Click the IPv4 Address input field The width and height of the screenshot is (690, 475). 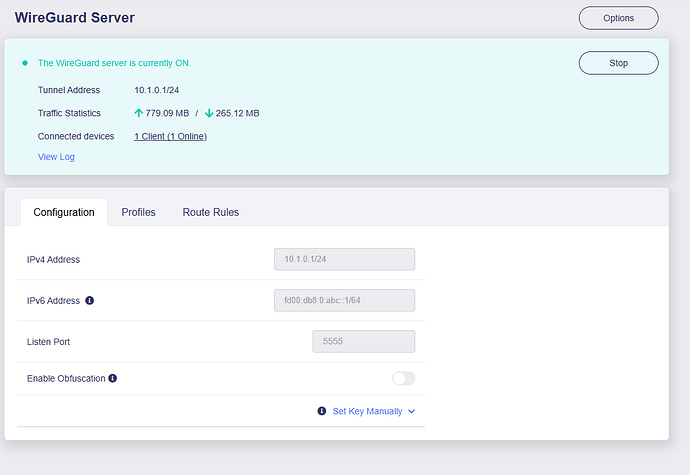[344, 259]
